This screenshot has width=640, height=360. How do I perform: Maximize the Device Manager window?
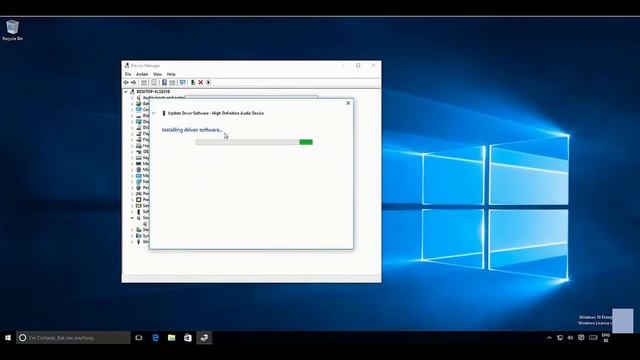(x=358, y=65)
